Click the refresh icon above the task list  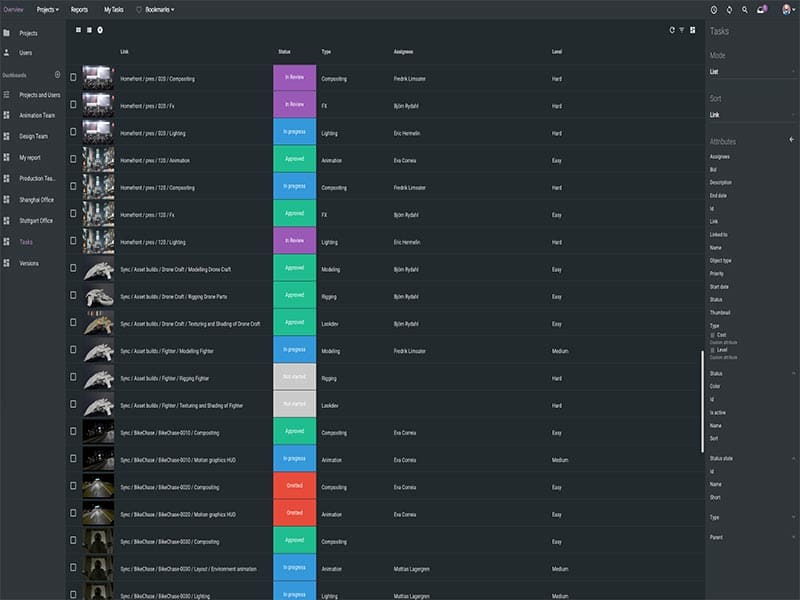pos(672,30)
